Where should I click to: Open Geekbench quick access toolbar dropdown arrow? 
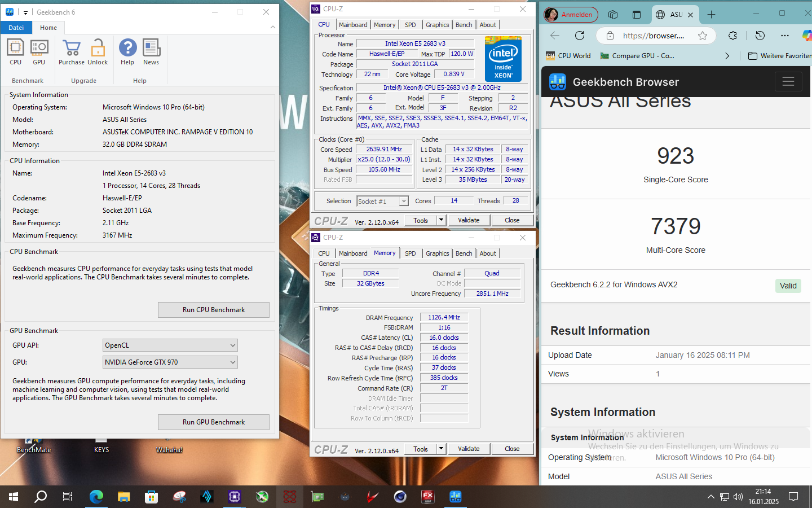pyautogui.click(x=25, y=12)
